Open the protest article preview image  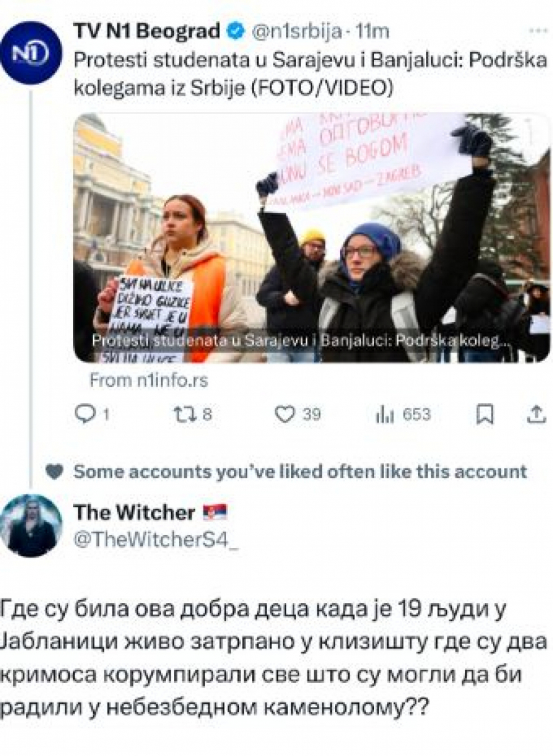312,238
